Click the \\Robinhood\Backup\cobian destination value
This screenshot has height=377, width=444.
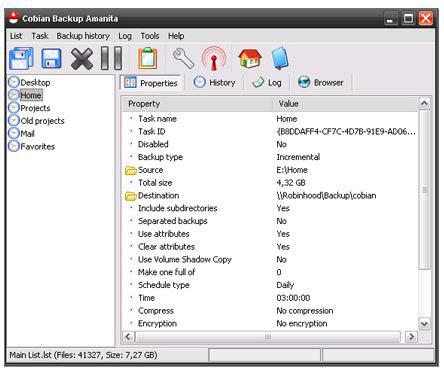click(x=326, y=196)
